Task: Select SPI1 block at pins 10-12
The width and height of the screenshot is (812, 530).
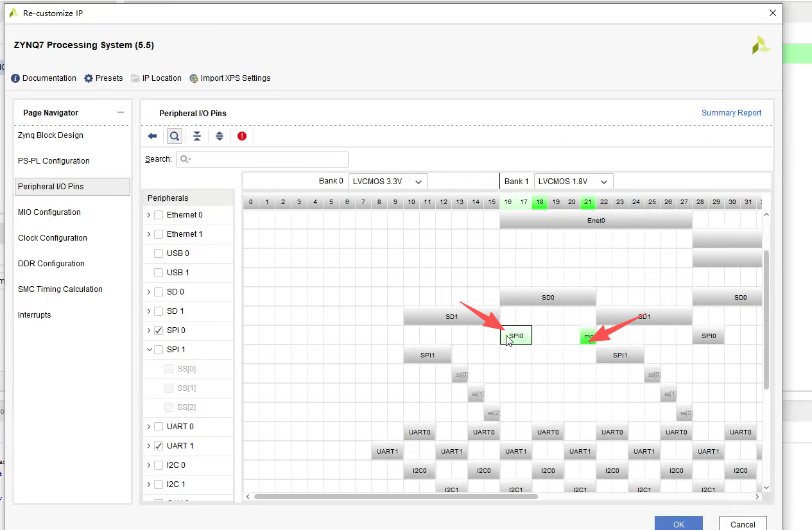Action: [x=428, y=355]
